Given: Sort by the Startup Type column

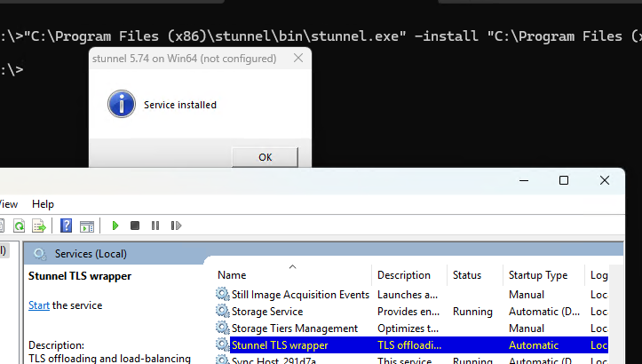Looking at the screenshot, I should point(537,275).
